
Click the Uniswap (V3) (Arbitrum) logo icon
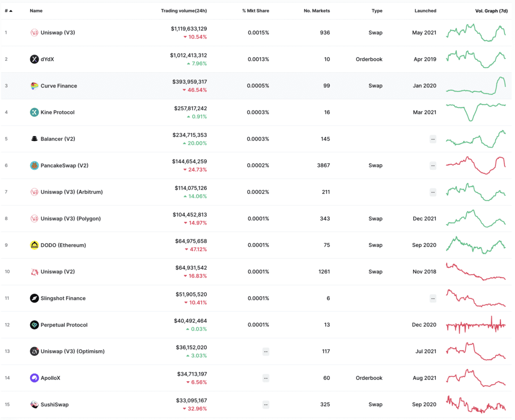[34, 192]
